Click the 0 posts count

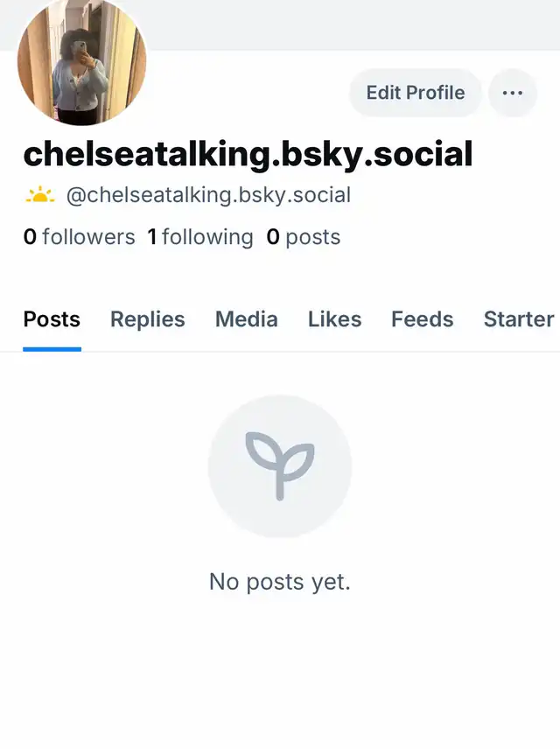(304, 237)
